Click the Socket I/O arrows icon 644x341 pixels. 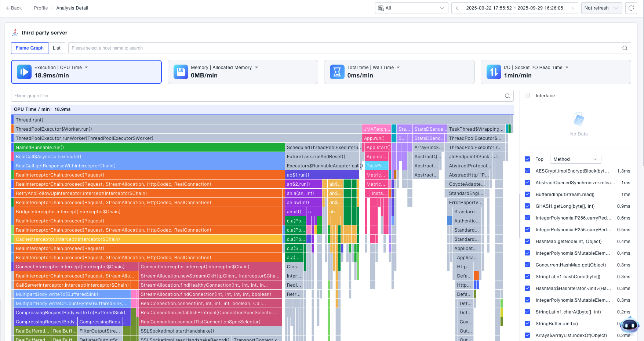[494, 72]
